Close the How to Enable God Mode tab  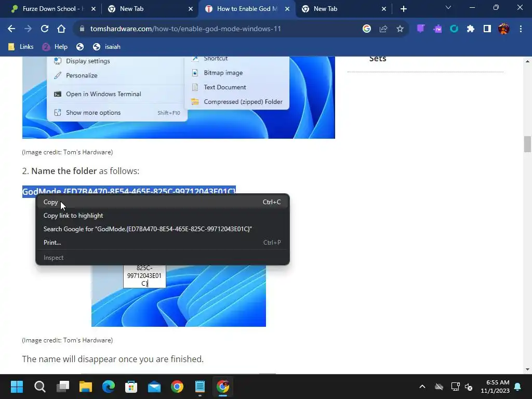pos(287,9)
